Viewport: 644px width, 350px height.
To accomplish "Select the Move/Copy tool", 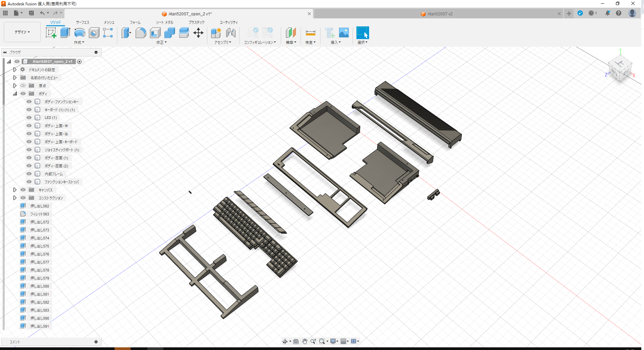I will pos(198,33).
